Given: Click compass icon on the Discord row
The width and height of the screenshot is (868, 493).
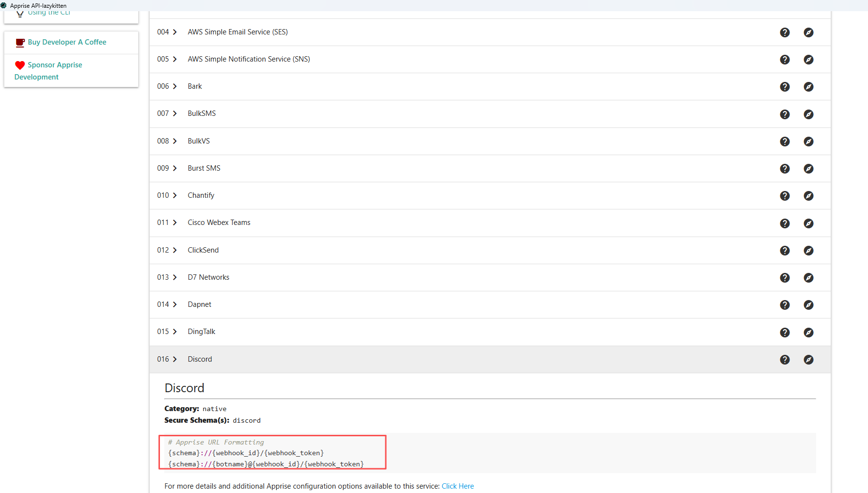Looking at the screenshot, I should [x=808, y=360].
